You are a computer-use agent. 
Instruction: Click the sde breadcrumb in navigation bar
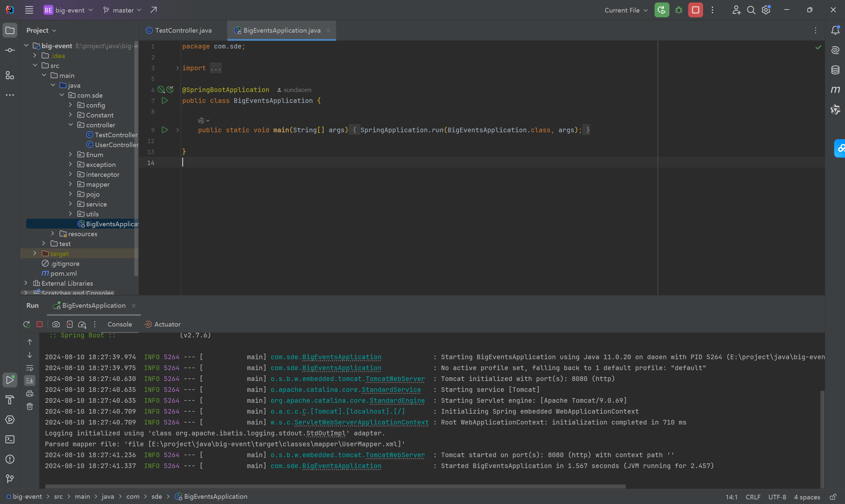(x=157, y=496)
